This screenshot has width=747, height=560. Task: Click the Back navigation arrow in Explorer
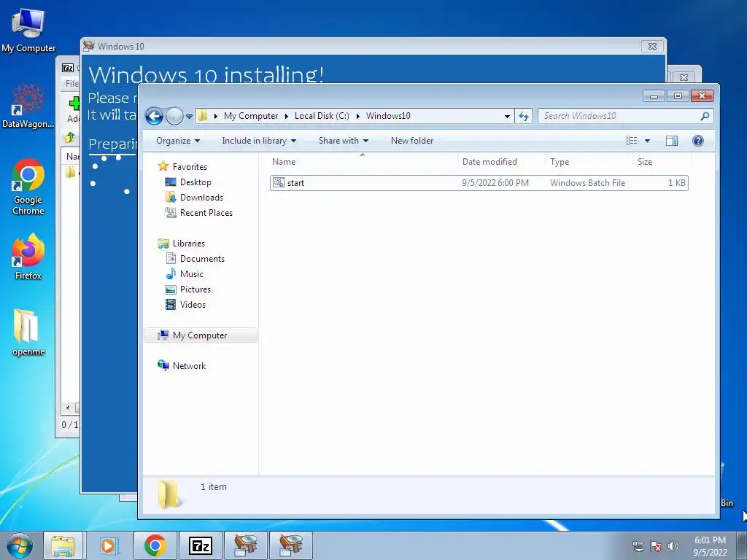pos(154,116)
